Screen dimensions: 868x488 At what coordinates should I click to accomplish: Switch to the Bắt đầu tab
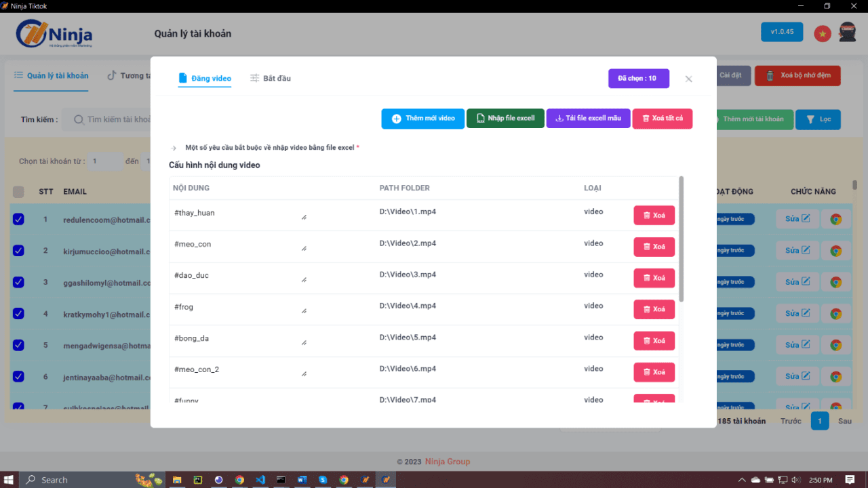click(x=271, y=79)
